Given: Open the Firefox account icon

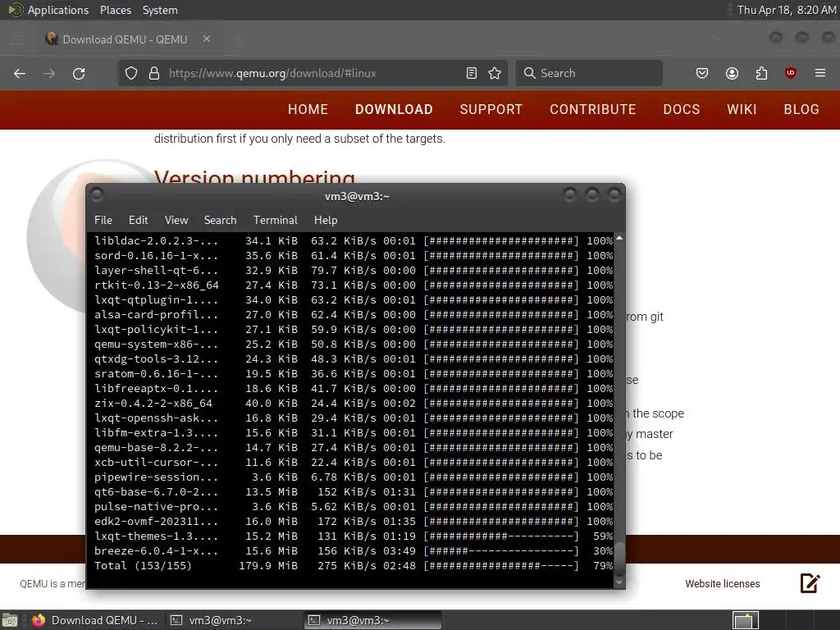Looking at the screenshot, I should pyautogui.click(x=732, y=73).
